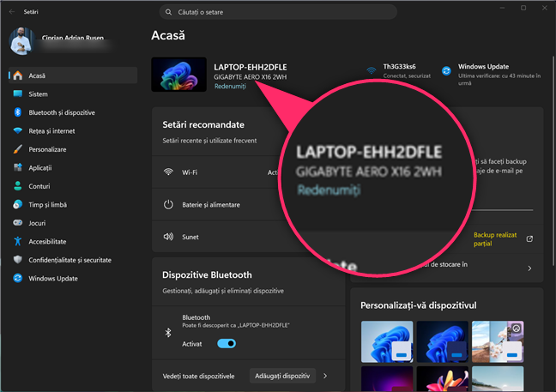Open Rețea și internet via Wi-Fi diamond icon
The height and width of the screenshot is (392, 556).
point(18,130)
